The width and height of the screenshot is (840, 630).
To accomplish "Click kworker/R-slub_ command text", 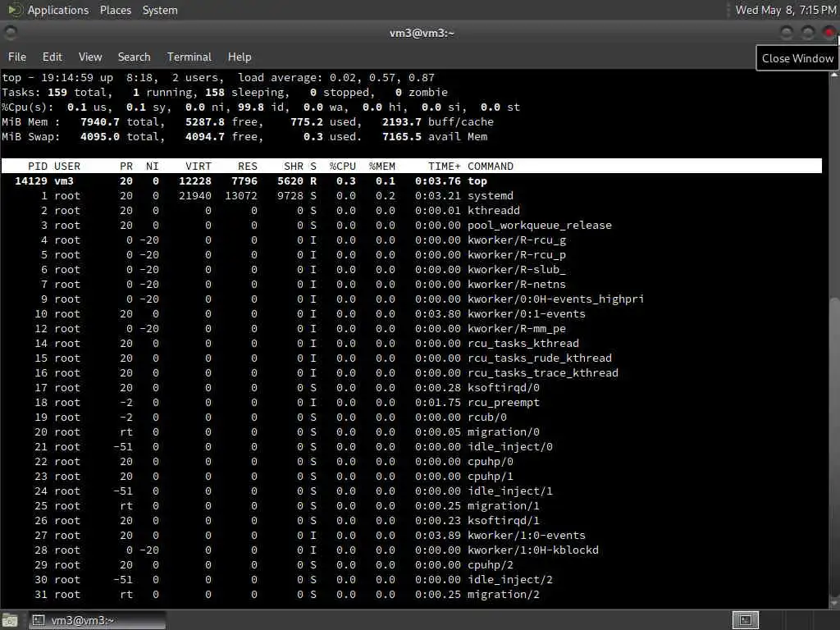I will coord(517,269).
